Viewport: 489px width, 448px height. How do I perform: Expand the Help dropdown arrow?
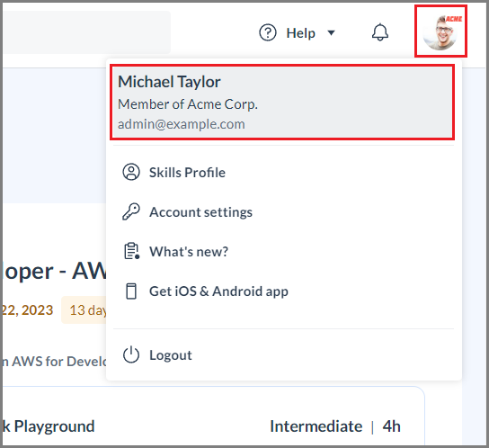click(331, 32)
